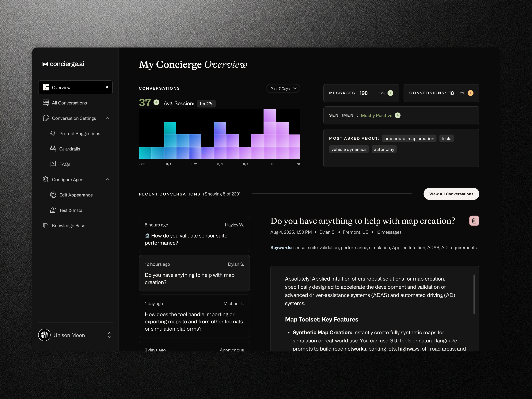Select the Test & Install code icon

53,210
